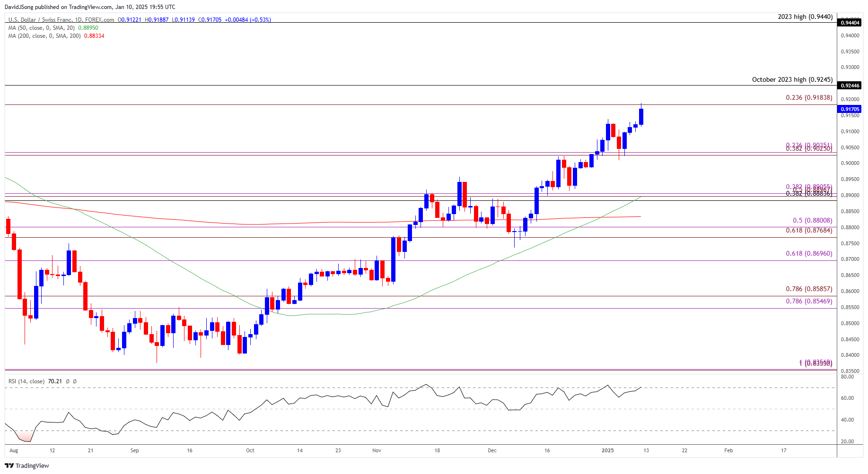The image size is (868, 474).
Task: Click the 0.5 (0.88008) Fibonacci label
Action: click(x=812, y=220)
